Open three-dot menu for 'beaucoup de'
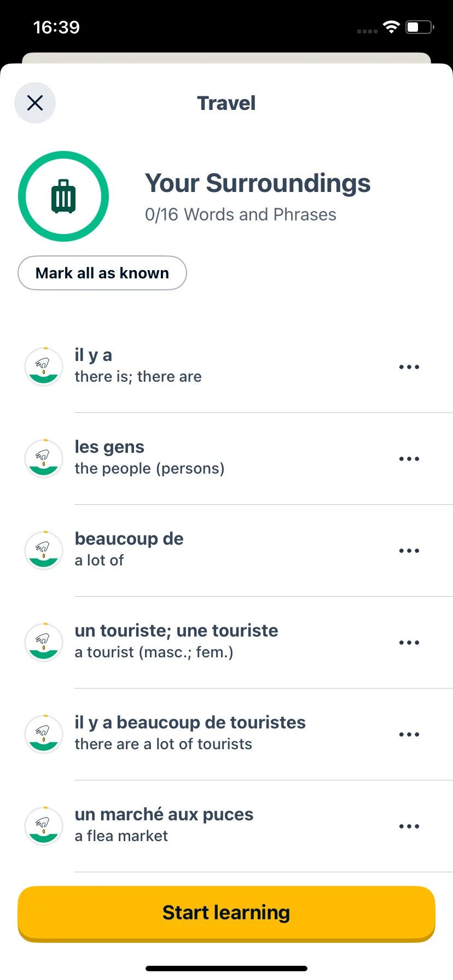Viewport: 453px width, 980px height. [x=409, y=551]
